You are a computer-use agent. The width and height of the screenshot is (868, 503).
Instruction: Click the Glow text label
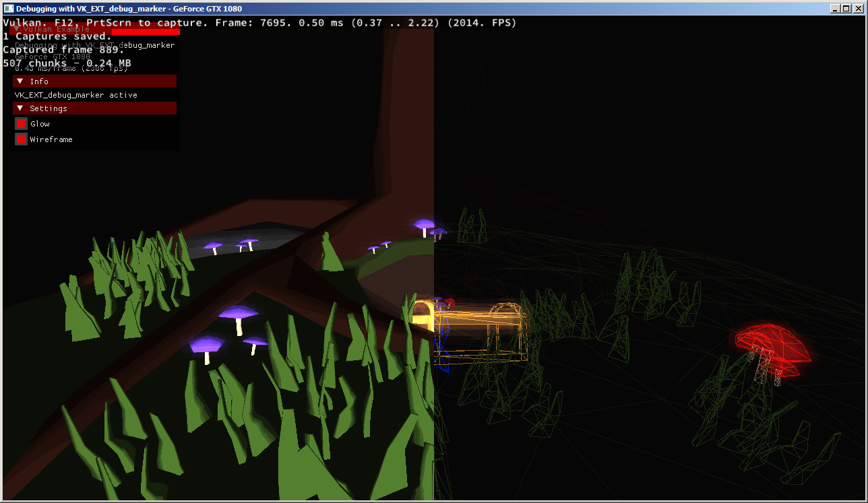coord(40,124)
